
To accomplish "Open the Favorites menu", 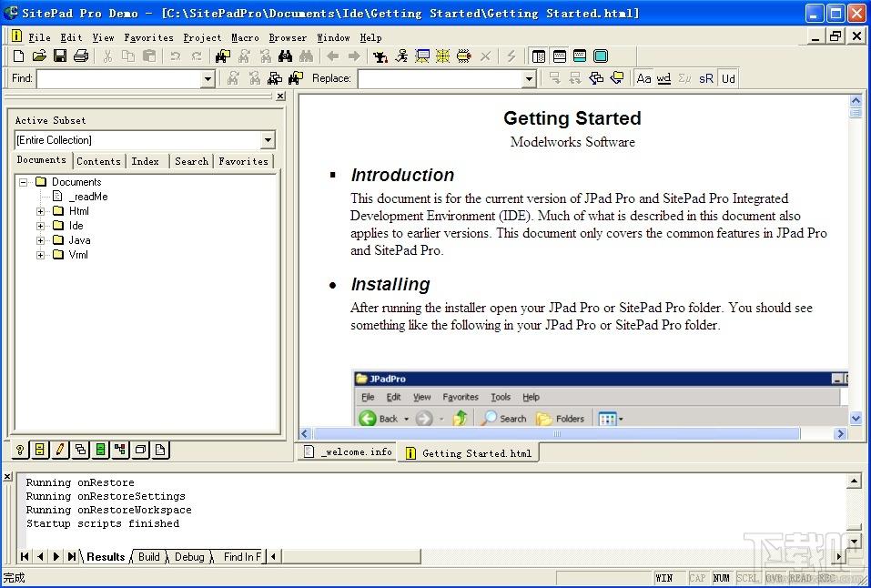I will click(x=149, y=37).
